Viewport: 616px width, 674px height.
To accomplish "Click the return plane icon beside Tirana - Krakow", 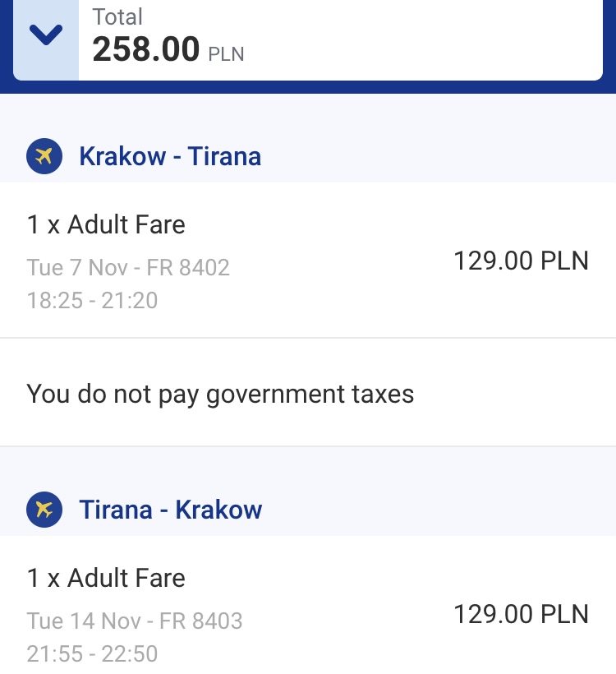I will pos(44,510).
